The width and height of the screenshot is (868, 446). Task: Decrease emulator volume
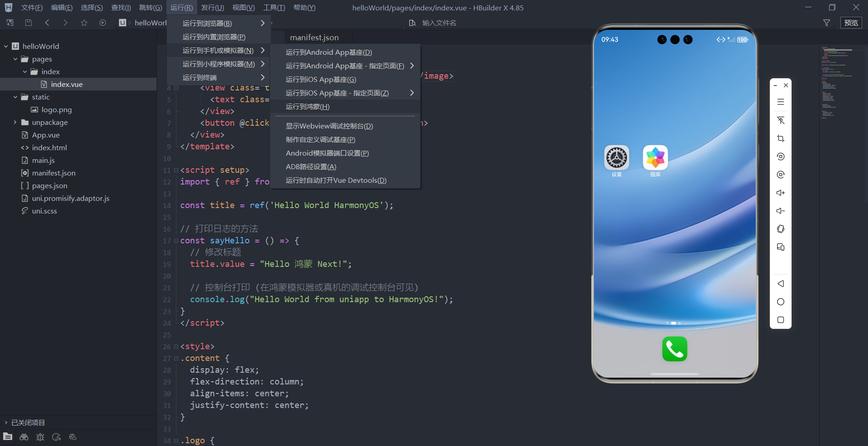[781, 211]
